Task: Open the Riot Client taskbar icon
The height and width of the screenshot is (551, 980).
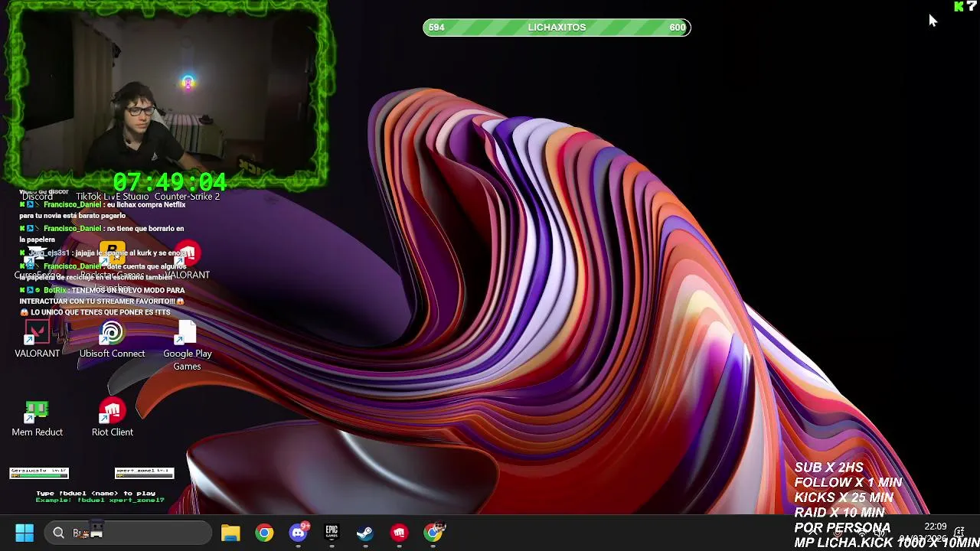Action: coord(399,533)
